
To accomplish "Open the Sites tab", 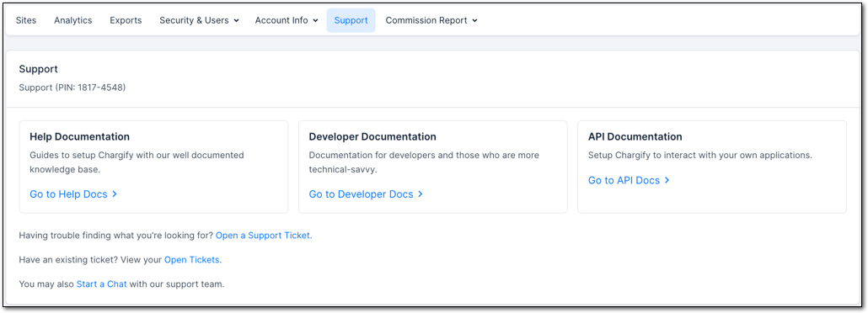I will pyautogui.click(x=26, y=20).
